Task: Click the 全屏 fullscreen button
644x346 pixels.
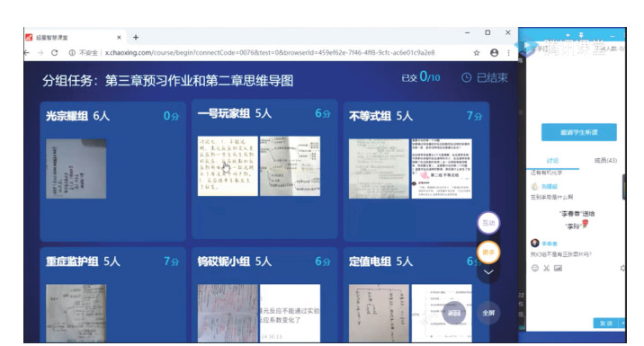Action: pos(488,313)
